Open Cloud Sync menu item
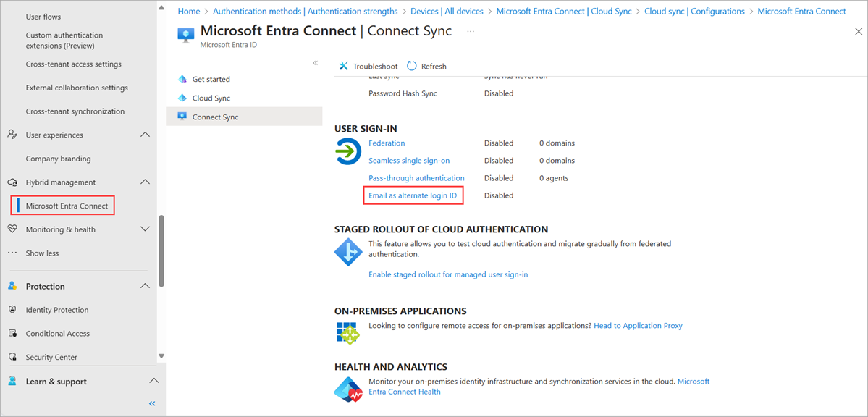This screenshot has height=417, width=868. (x=244, y=98)
